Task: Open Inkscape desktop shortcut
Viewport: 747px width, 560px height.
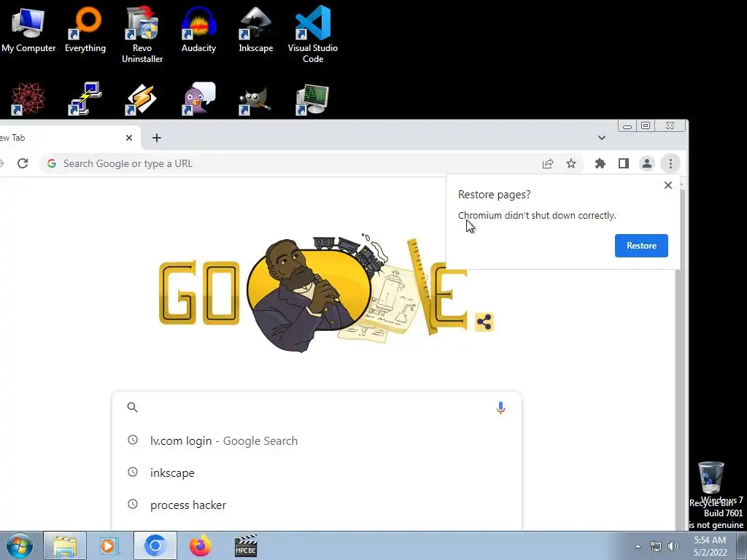Action: point(256,29)
